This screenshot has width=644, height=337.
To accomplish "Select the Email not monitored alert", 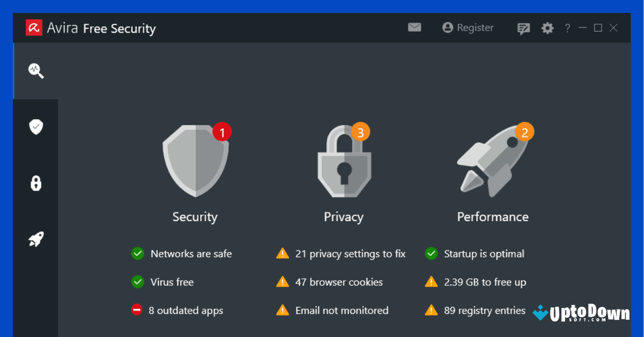I will (x=341, y=310).
